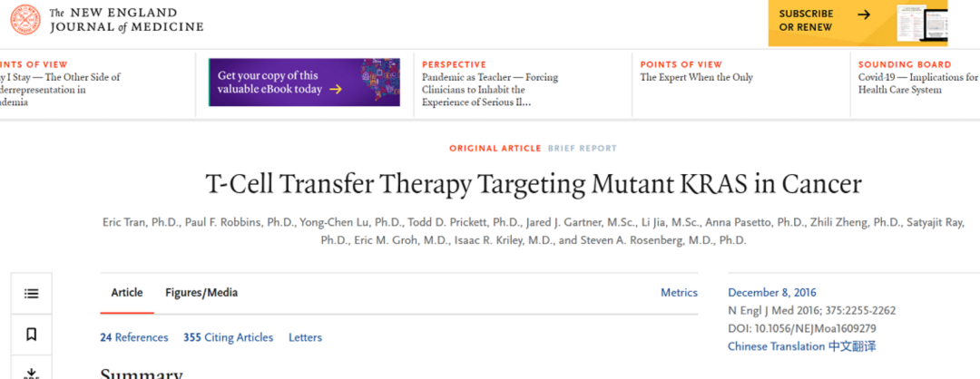Open the journal issue thumbnail in subscribe banner
This screenshot has height=379, width=980.
(921, 23)
